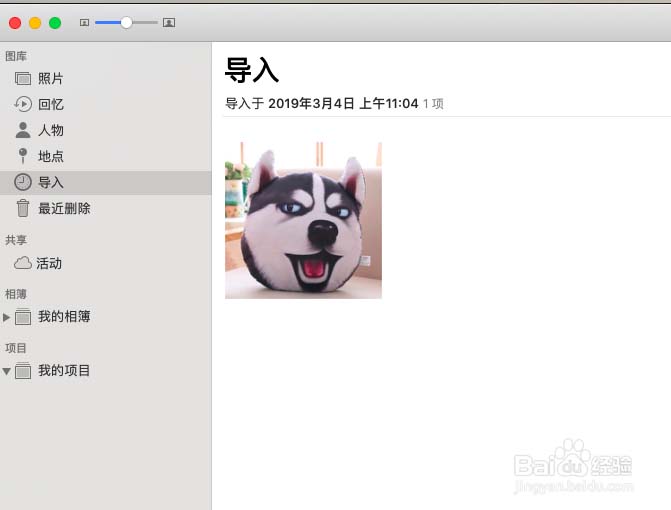Click the cloud icon beside 活动
The height and width of the screenshot is (510, 671).
[23, 263]
